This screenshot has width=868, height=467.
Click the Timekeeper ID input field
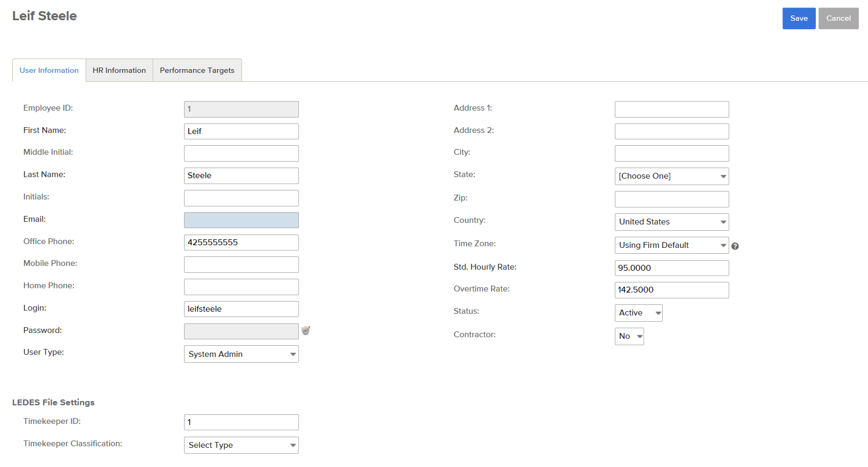241,422
